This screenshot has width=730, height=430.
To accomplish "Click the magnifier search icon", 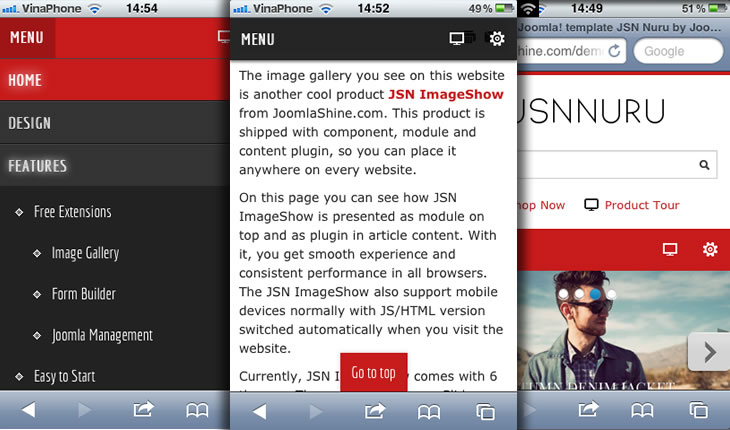I will [704, 164].
